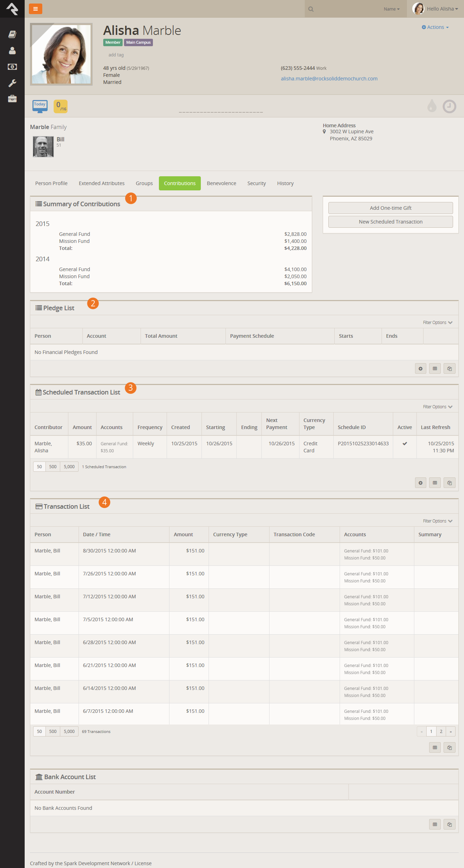Expand Pledge List Filter Options

(437, 323)
